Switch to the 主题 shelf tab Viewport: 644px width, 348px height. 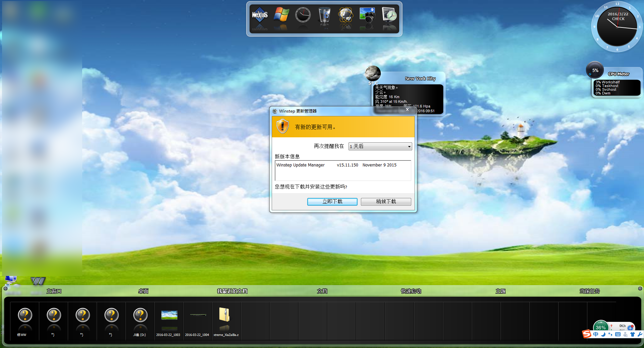tap(500, 291)
